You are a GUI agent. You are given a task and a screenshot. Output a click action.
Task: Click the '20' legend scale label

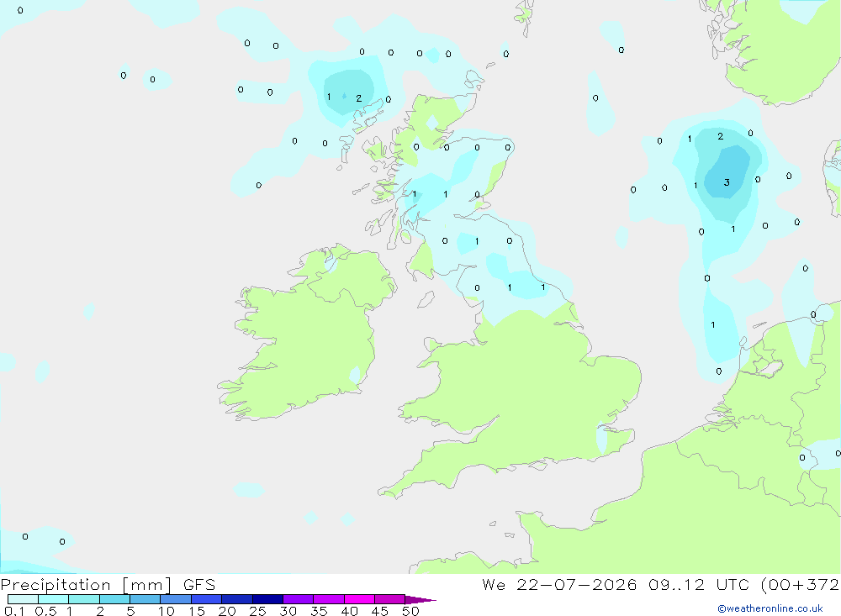(227, 611)
